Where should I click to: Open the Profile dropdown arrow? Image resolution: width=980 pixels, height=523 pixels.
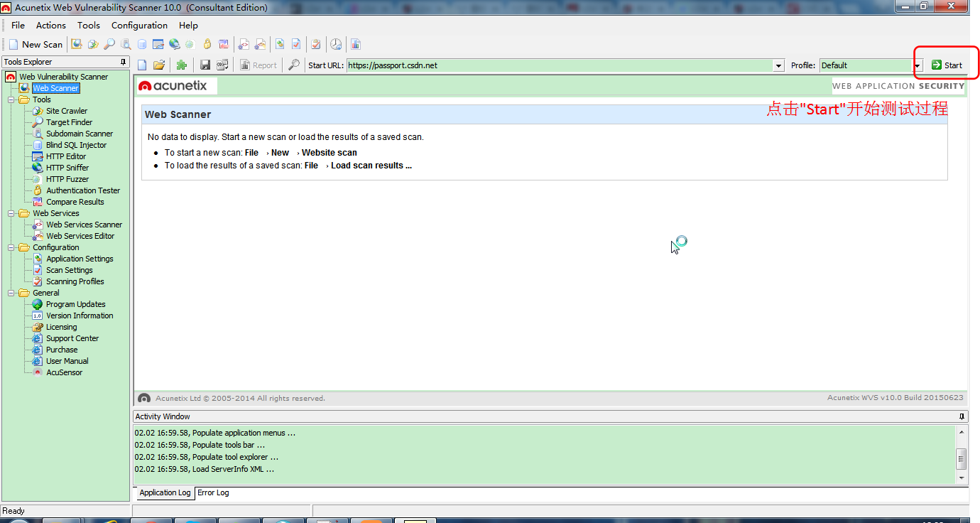(918, 65)
